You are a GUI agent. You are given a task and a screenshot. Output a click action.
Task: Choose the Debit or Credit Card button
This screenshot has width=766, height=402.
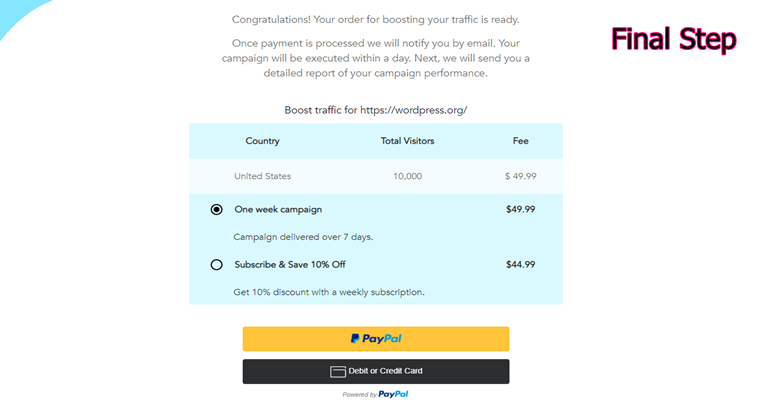pyautogui.click(x=376, y=371)
